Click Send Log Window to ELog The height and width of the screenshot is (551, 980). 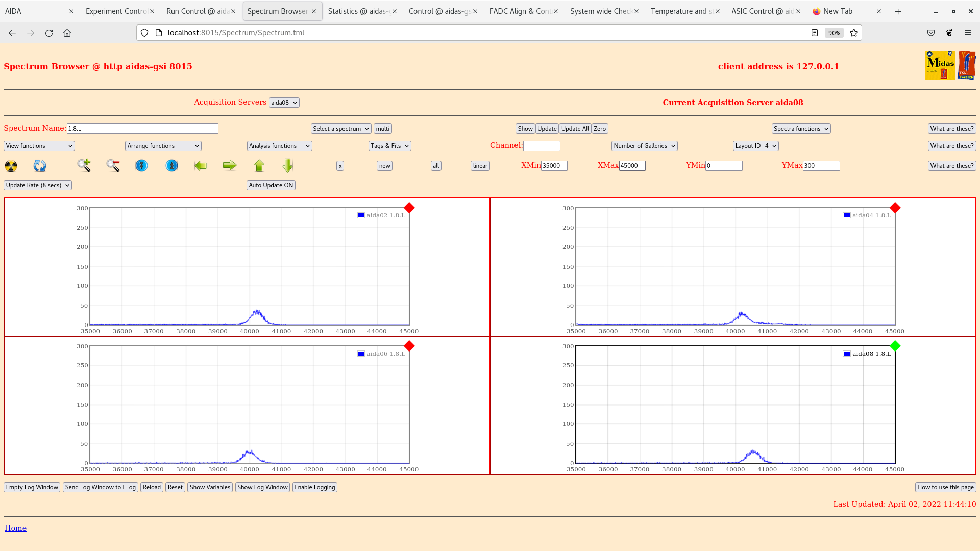click(x=101, y=487)
